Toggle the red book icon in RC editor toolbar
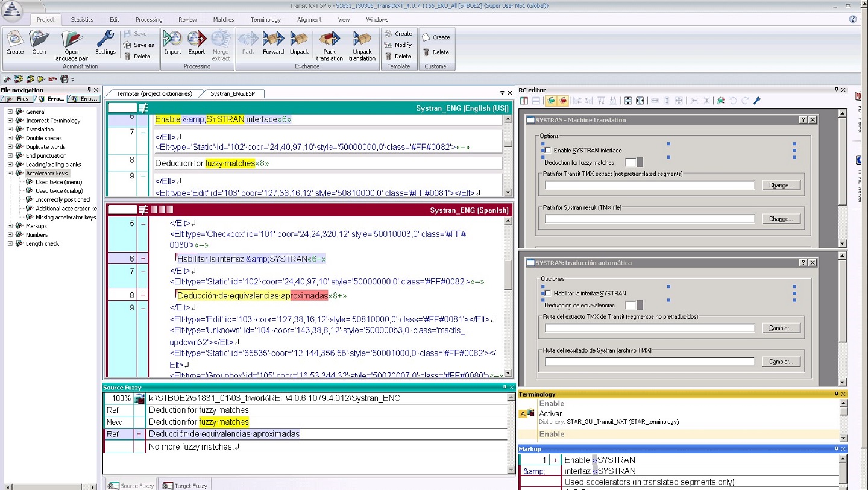This screenshot has width=868, height=490. click(x=563, y=101)
